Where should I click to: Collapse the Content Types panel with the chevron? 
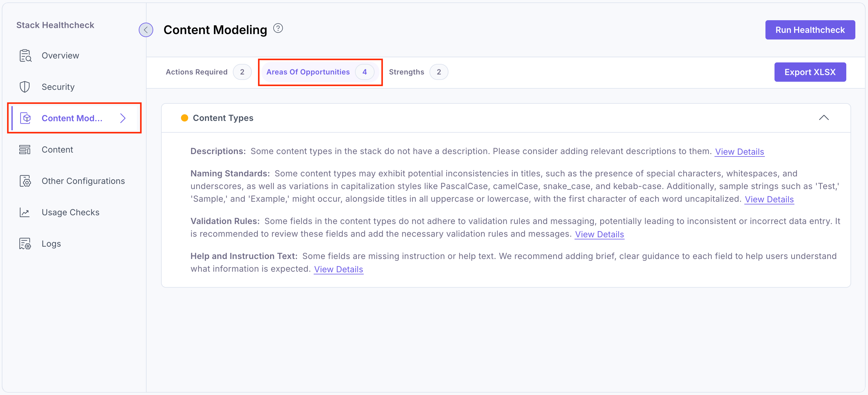[824, 118]
